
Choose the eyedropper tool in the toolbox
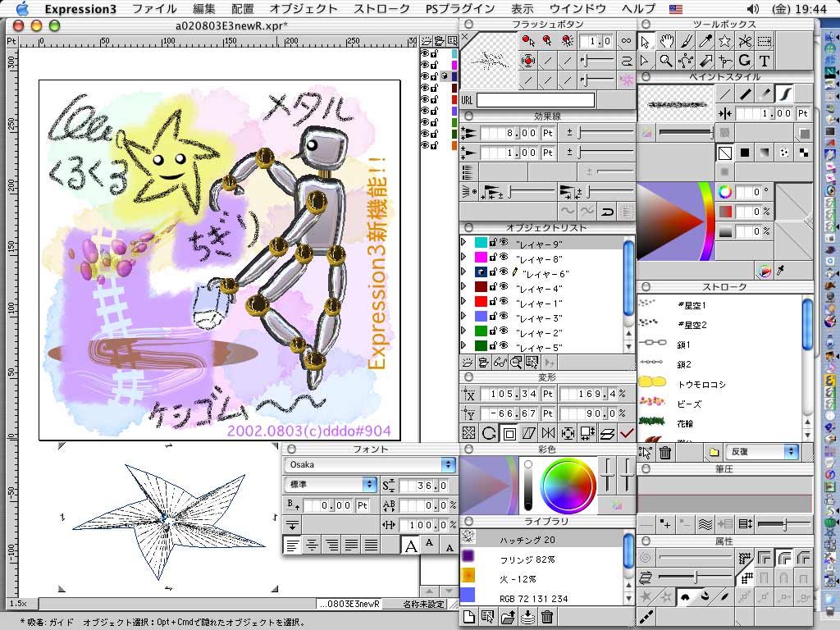[705, 41]
